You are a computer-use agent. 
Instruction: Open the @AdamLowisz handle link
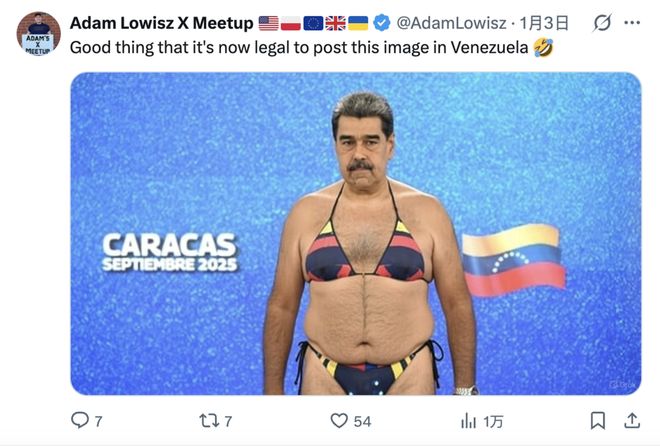[x=451, y=23]
